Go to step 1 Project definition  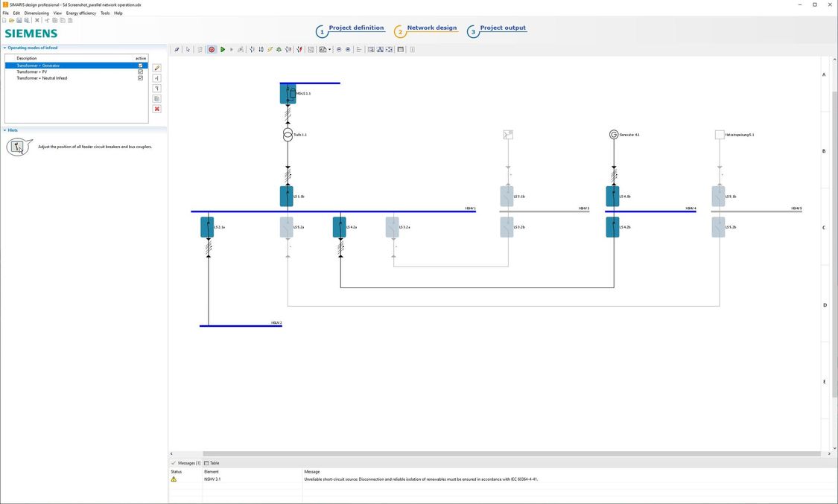[355, 28]
